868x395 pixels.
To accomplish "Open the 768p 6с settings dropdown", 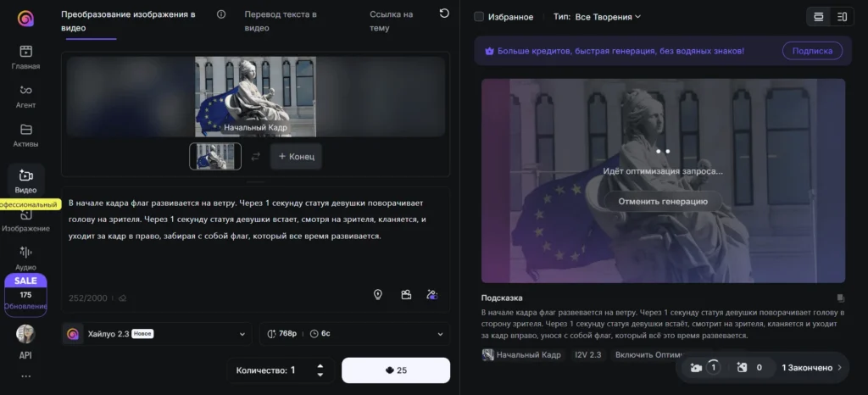I will 354,334.
